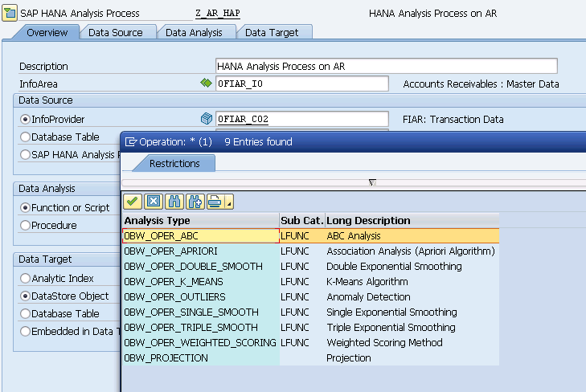Image resolution: width=586 pixels, height=392 pixels.
Task: Click Single Exponential Smoothing description
Action: coord(392,312)
